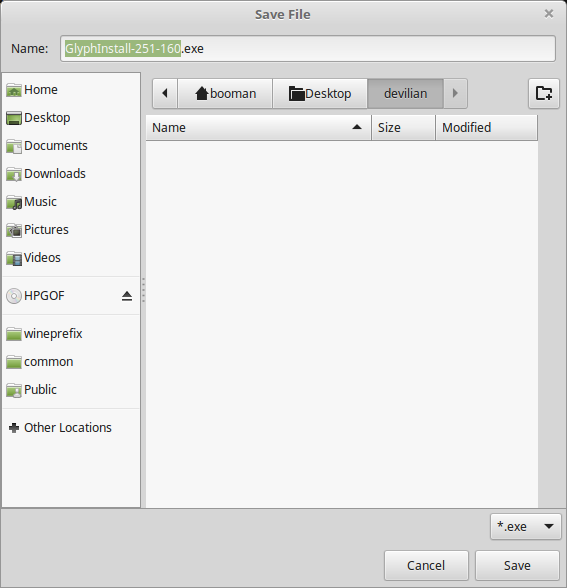
Task: Cancel the save dialog
Action: coord(426,566)
